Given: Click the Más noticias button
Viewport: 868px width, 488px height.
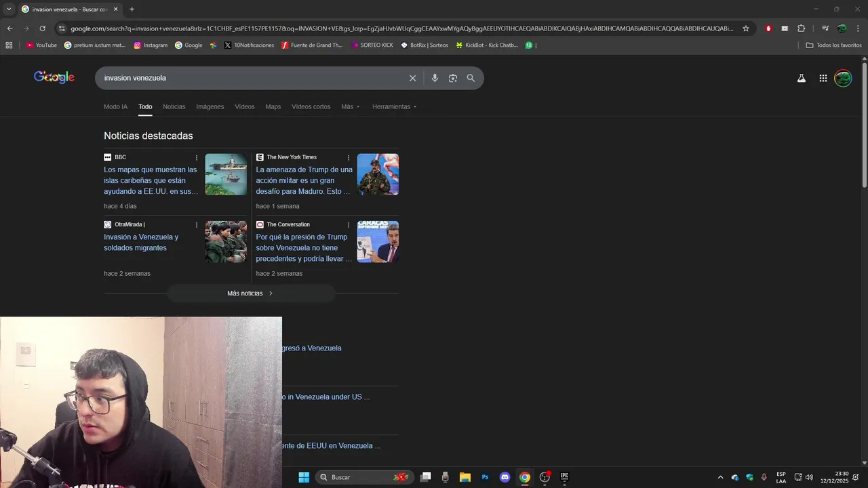Looking at the screenshot, I should 250,293.
